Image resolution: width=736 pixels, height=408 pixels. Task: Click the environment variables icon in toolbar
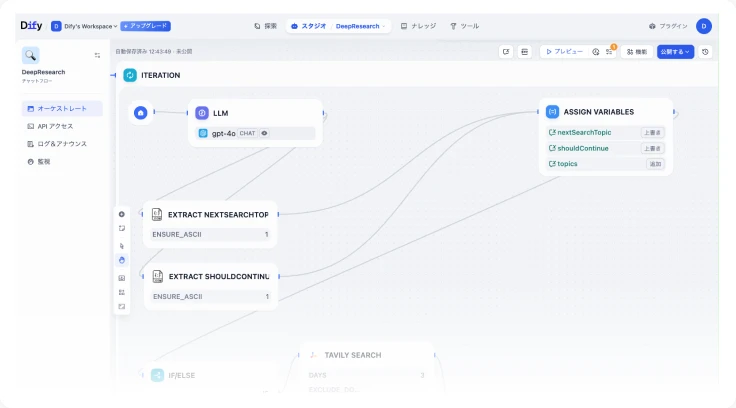524,52
